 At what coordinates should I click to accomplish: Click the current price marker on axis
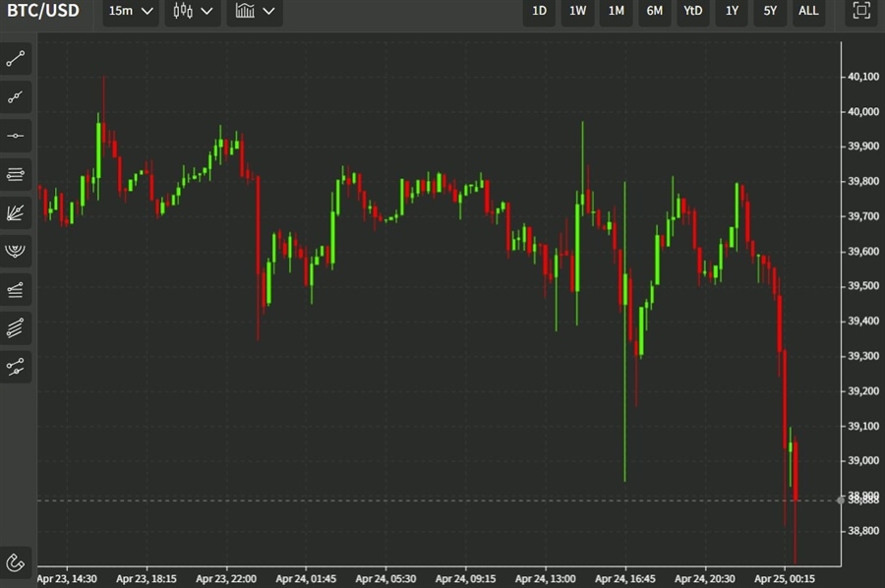tap(861, 500)
